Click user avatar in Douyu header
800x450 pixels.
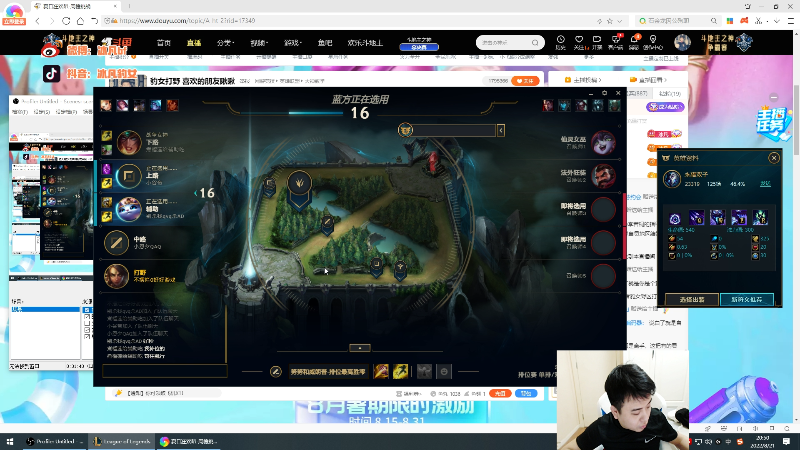point(682,43)
